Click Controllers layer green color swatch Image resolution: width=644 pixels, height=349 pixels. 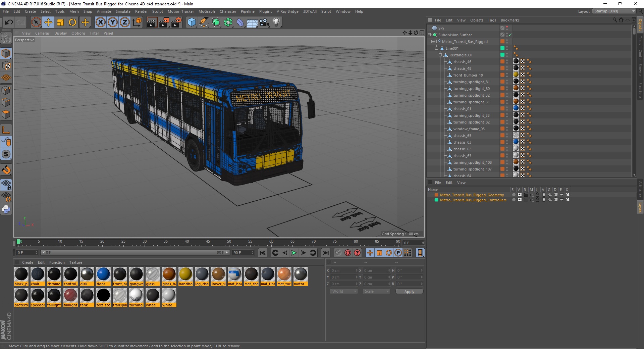[x=436, y=200]
